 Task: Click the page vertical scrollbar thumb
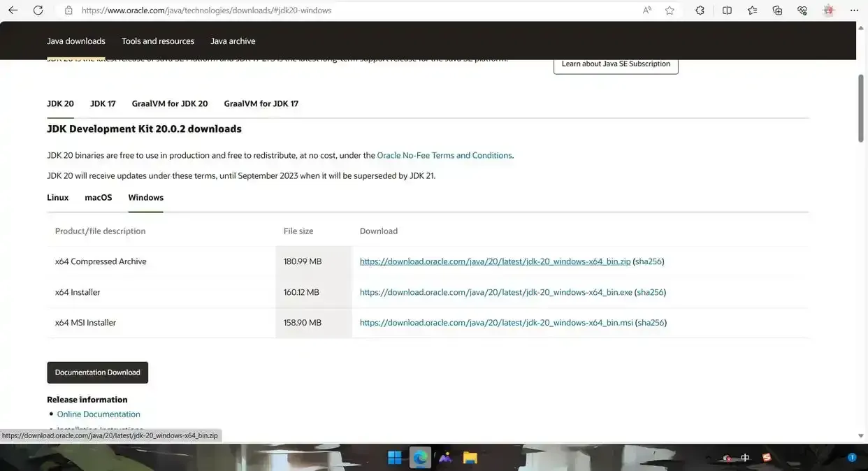click(x=860, y=107)
